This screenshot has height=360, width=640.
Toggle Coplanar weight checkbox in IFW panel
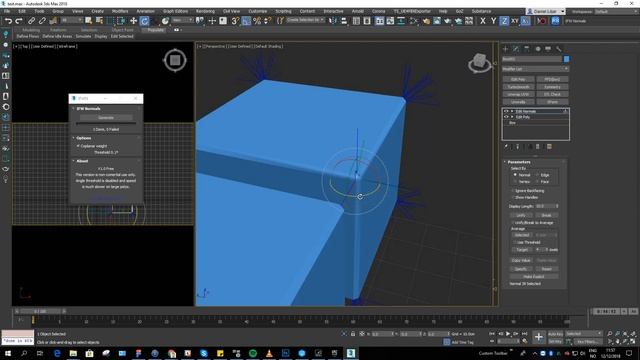click(78, 146)
